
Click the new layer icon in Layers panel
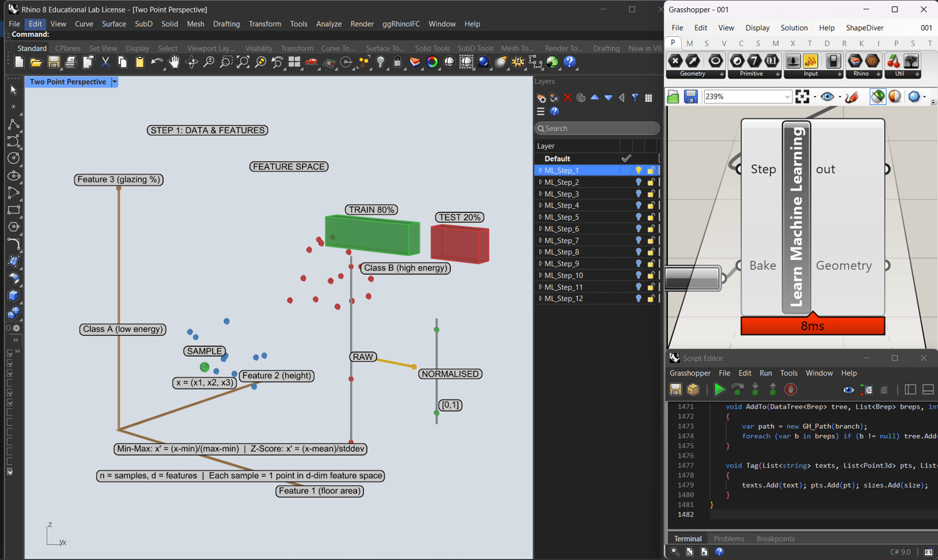pyautogui.click(x=541, y=98)
